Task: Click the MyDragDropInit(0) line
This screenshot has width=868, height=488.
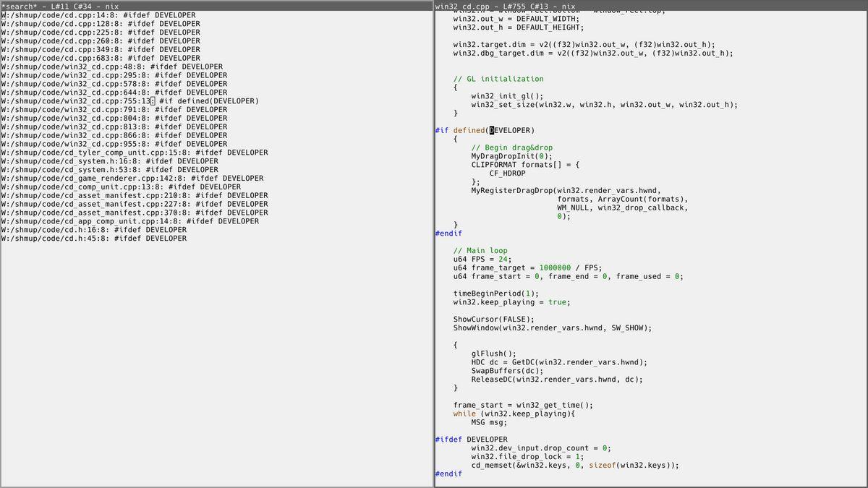Action: [511, 156]
